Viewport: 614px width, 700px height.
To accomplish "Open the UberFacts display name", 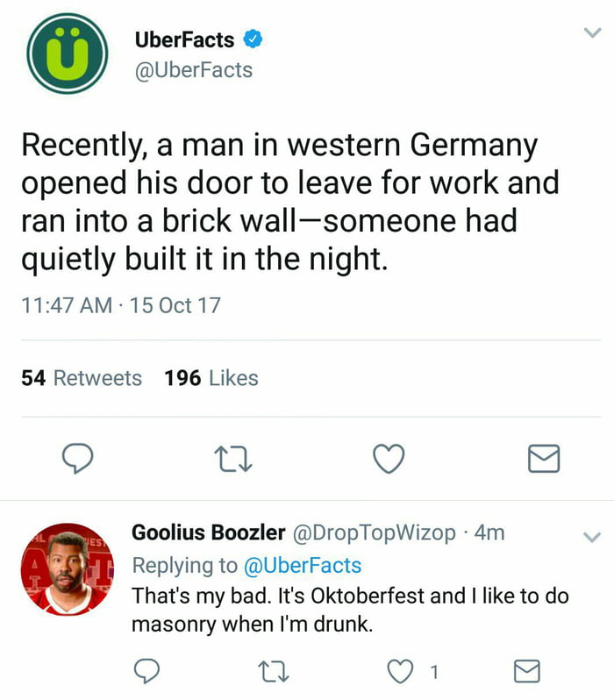I will click(184, 39).
